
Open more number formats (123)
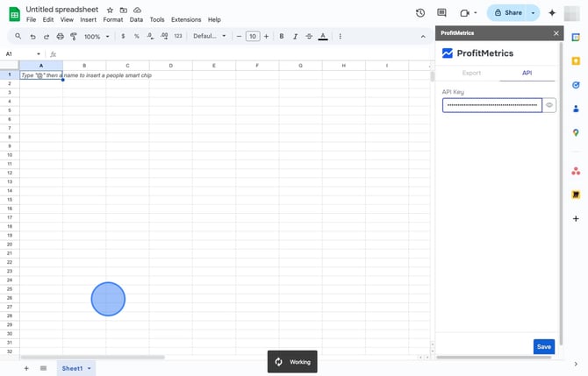click(178, 36)
